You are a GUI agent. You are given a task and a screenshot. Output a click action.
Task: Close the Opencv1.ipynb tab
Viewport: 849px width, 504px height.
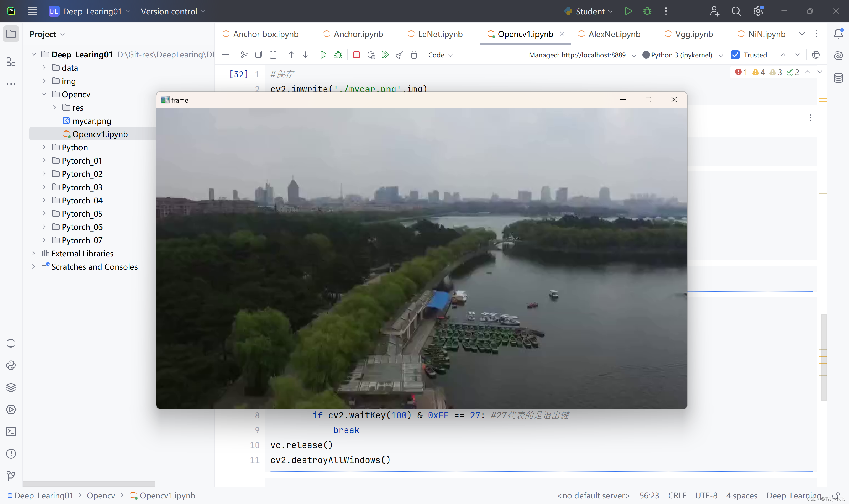[x=562, y=34]
